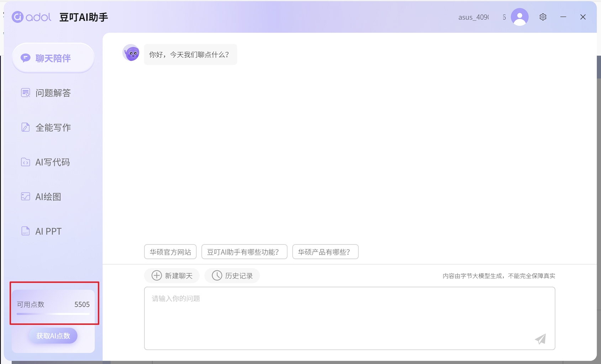The height and width of the screenshot is (364, 601).
Task: Click the user avatar icon
Action: point(520,17)
